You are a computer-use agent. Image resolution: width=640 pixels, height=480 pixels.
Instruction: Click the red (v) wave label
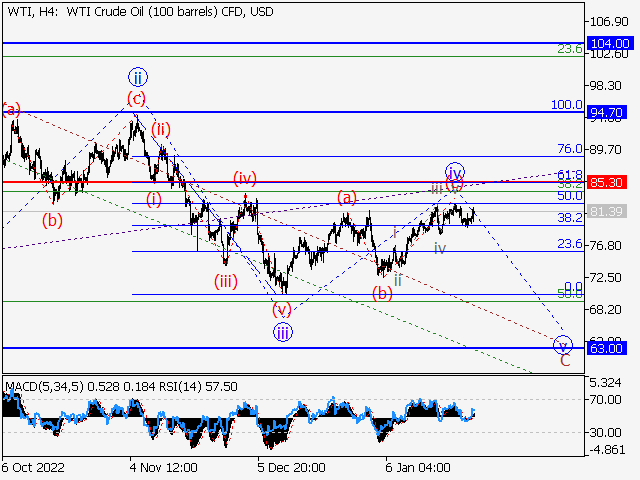coord(282,309)
